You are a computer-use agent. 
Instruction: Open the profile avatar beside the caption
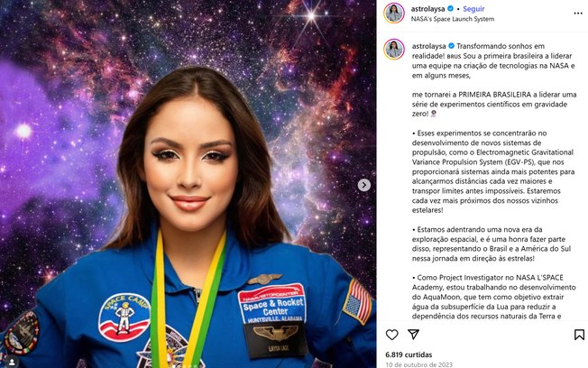394,49
